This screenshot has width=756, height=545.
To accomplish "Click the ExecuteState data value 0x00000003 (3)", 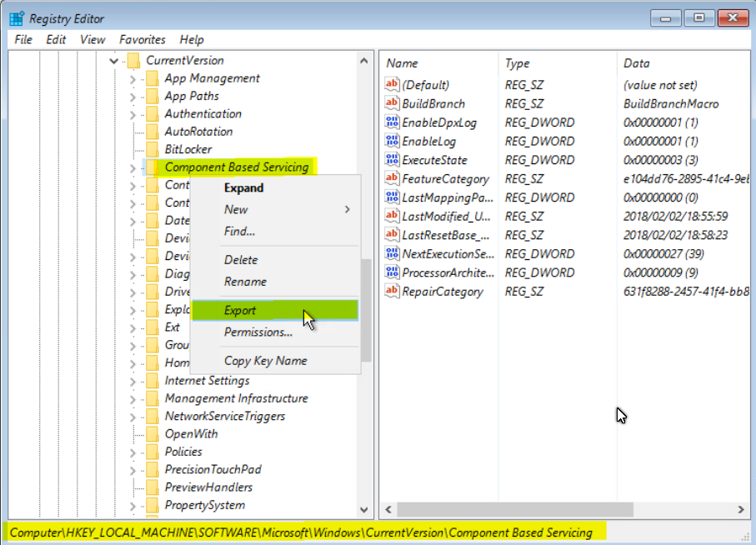I will coord(660,160).
